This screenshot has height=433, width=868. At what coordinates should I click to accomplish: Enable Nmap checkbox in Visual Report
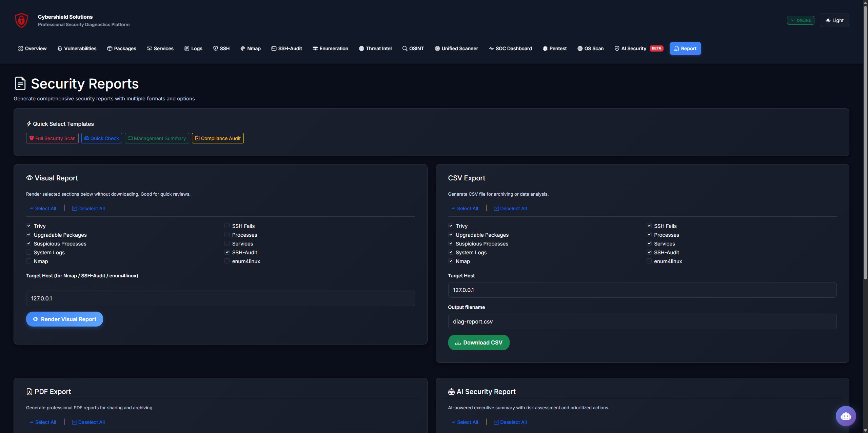pos(29,261)
